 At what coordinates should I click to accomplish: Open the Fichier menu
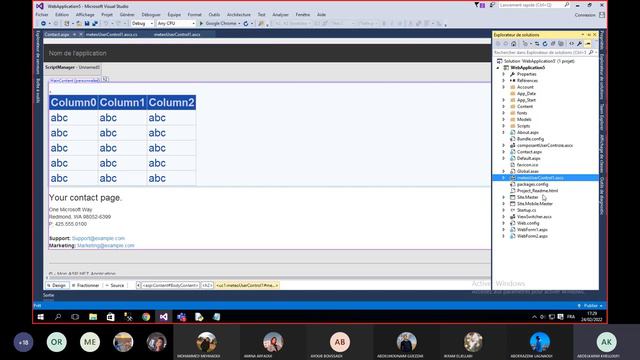tap(42, 15)
